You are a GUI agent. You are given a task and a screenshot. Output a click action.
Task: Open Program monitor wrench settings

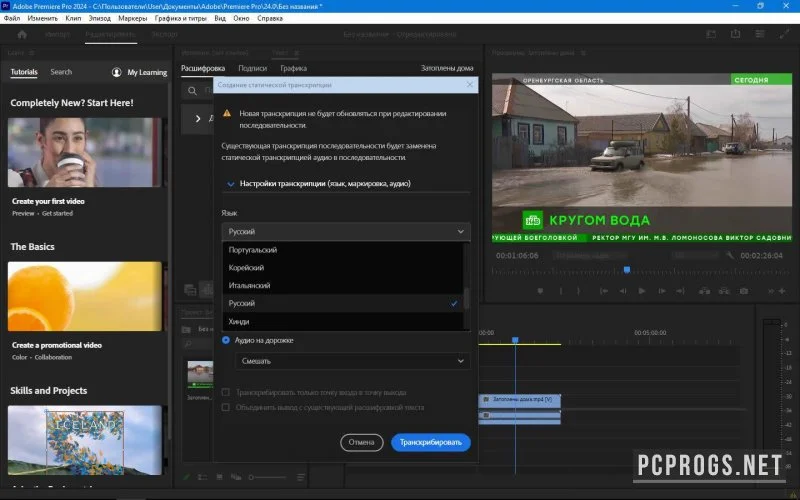730,255
